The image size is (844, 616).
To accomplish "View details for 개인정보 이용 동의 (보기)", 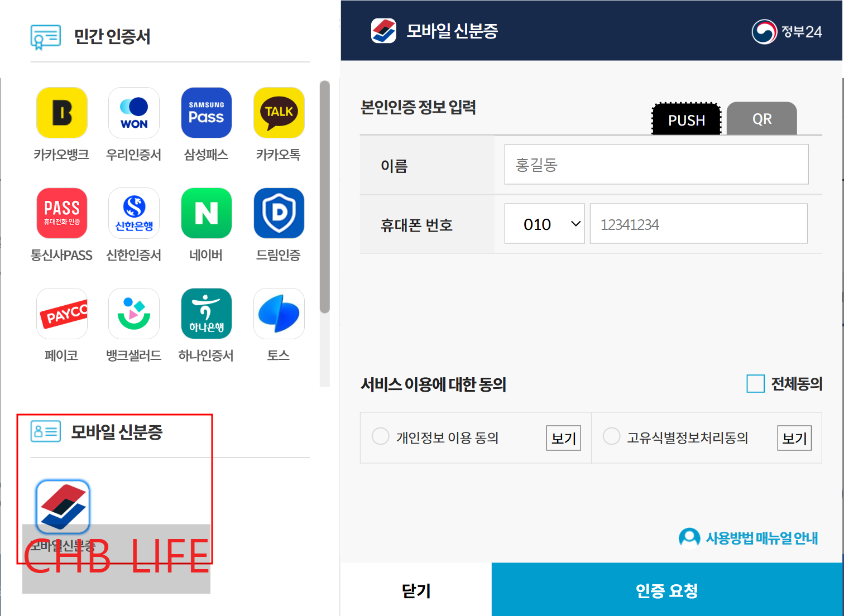I will tap(564, 438).
